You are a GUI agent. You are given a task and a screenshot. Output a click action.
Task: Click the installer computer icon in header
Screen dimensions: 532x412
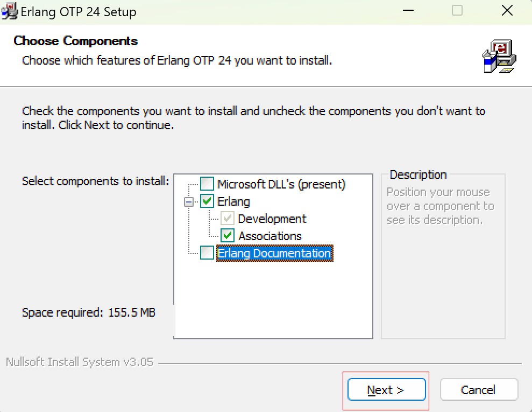point(499,56)
